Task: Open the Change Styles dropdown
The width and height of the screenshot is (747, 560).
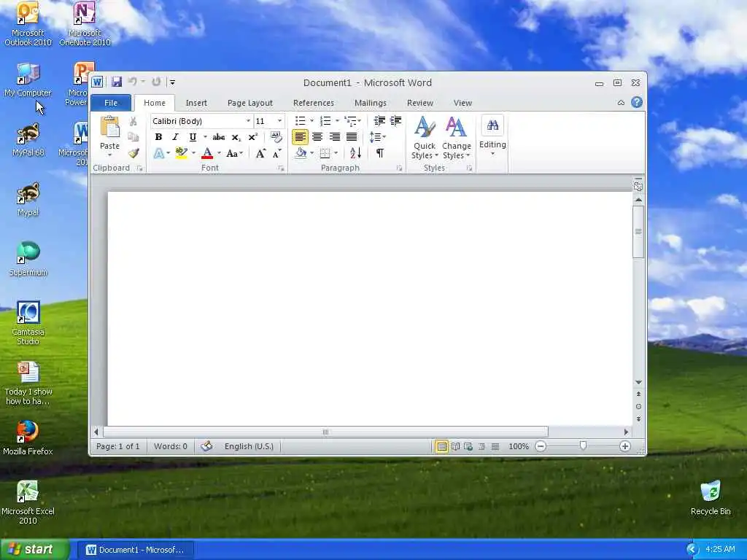Action: [x=457, y=138]
